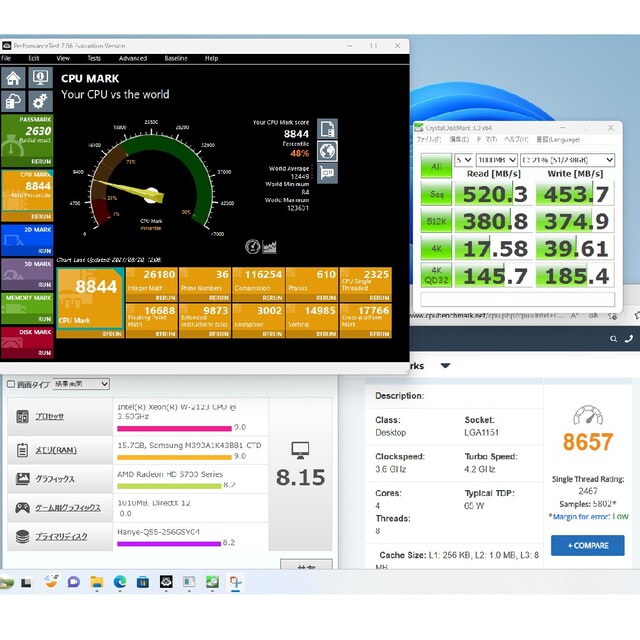Image resolution: width=640 pixels, height=640 pixels.
Task: Open the Snipping Tool taskbar icon
Action: (x=236, y=582)
